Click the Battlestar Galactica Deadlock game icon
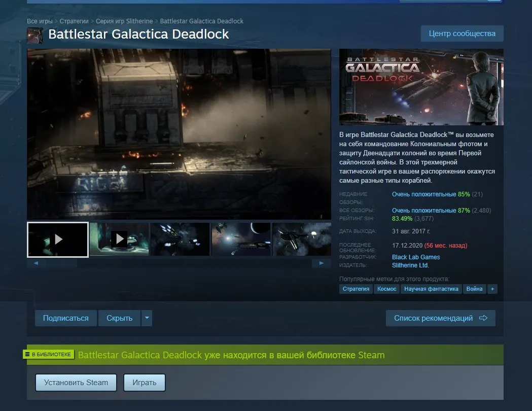Viewport: 532px width, 411px height. tap(35, 36)
